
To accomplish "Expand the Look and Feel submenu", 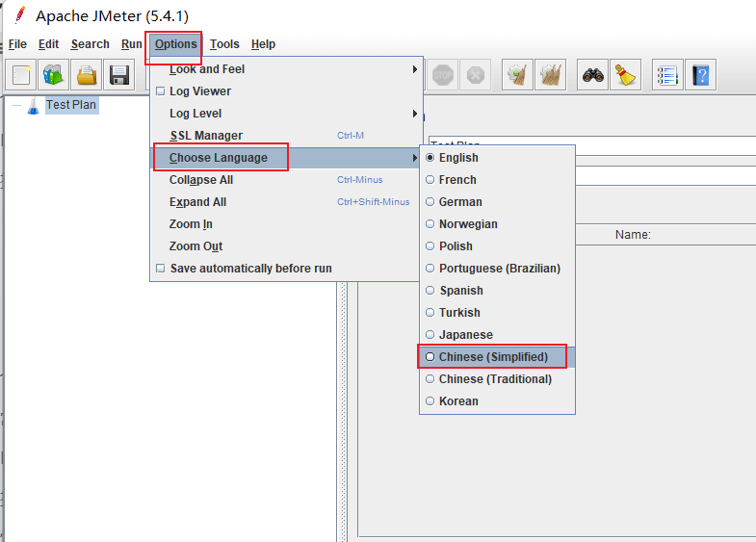I will (x=286, y=69).
